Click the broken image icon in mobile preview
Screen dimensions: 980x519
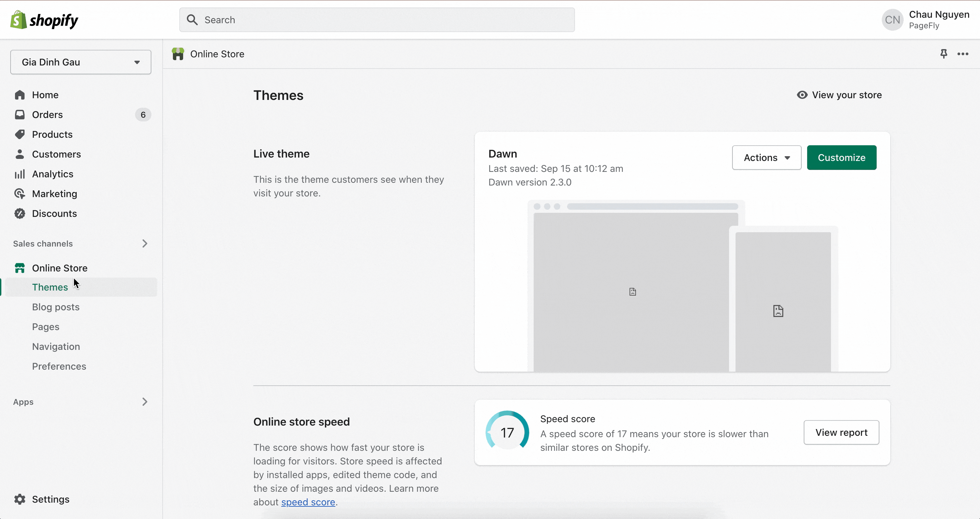pos(778,311)
